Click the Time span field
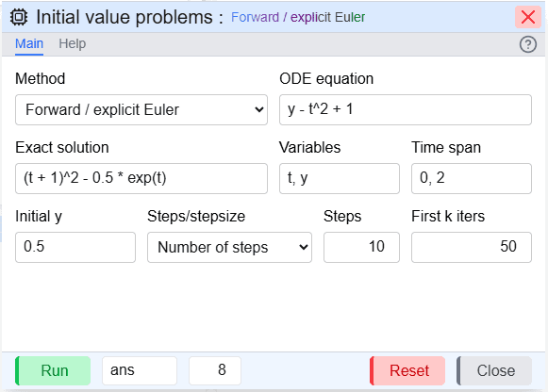This screenshot has height=392, width=548. click(472, 178)
